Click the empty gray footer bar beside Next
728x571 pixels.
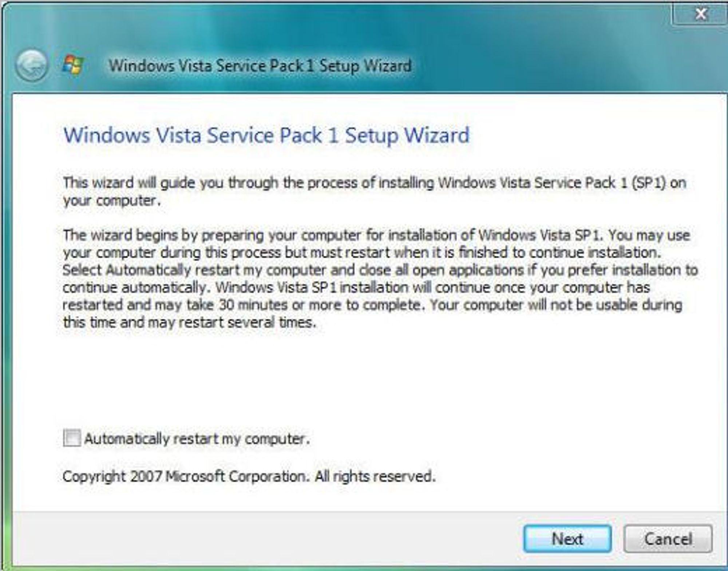coord(266,539)
